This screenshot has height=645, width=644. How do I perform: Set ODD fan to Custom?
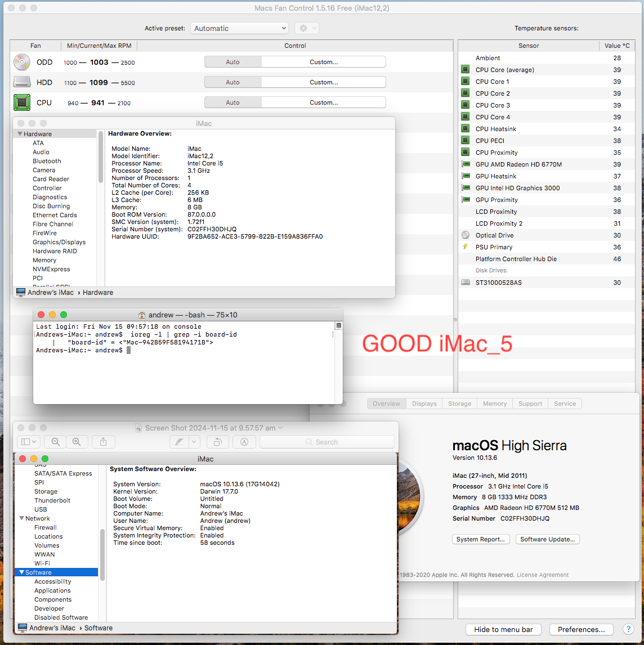point(324,62)
